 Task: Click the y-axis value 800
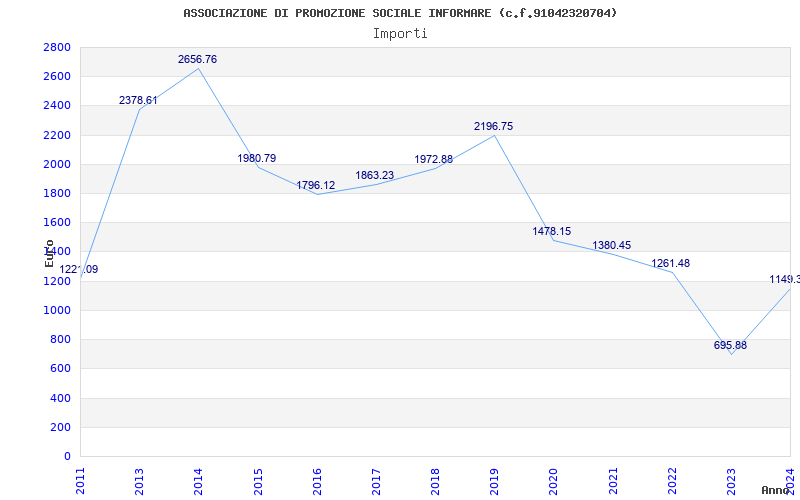(60, 339)
